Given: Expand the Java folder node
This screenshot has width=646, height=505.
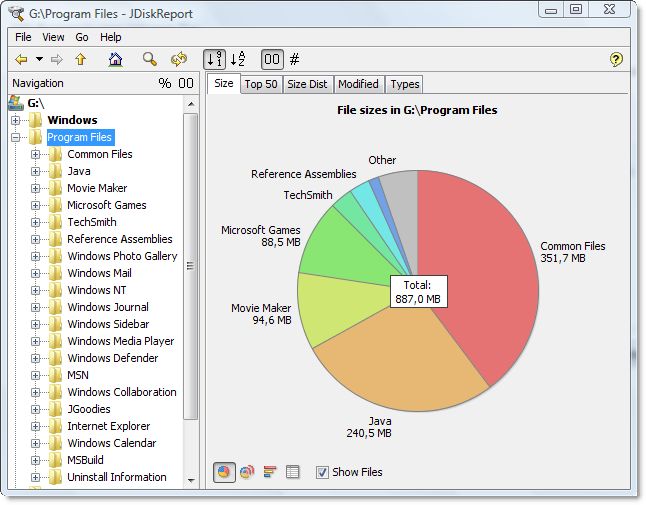Looking at the screenshot, I should click(36, 172).
